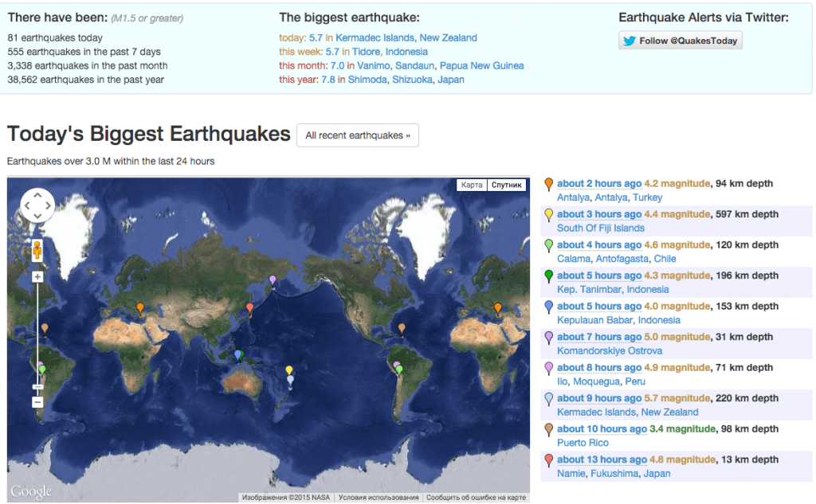Open the All recent earthquakes page
The height and width of the screenshot is (504, 816).
pos(357,135)
